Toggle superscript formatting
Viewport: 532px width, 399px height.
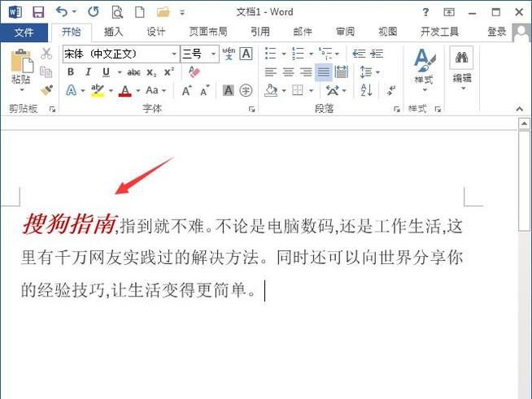coord(169,72)
